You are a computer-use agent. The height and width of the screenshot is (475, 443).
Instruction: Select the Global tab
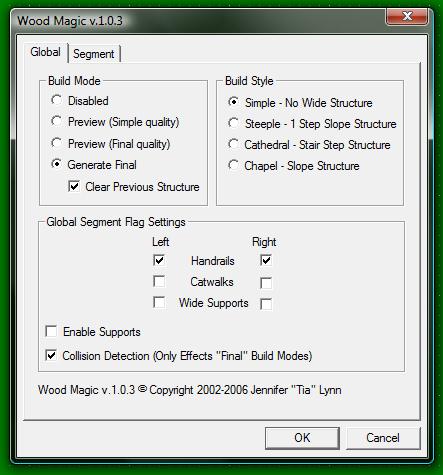tap(46, 52)
